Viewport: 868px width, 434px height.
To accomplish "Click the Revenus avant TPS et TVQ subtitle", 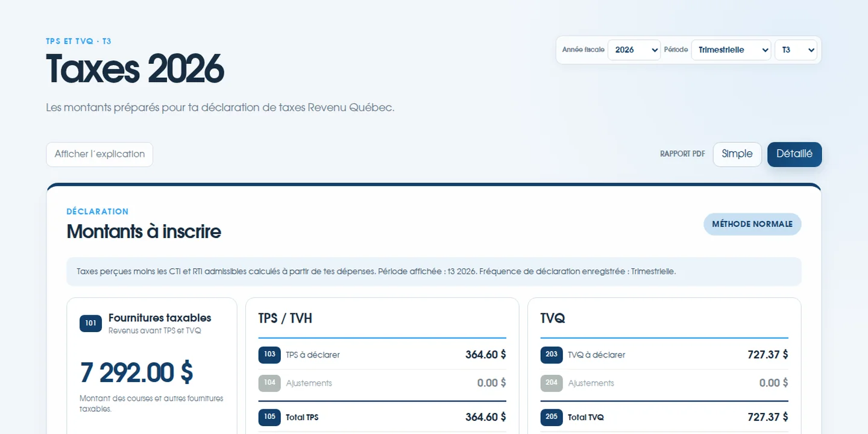I will (155, 331).
